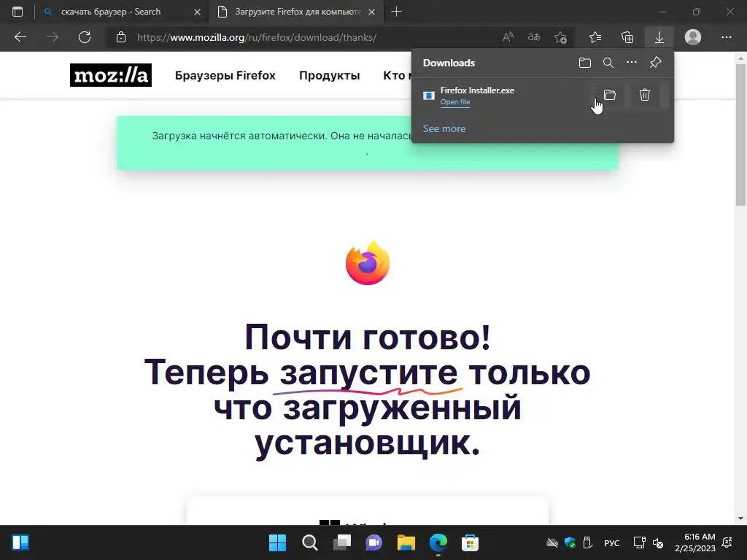
Task: View site information via lock icon
Action: tap(121, 37)
